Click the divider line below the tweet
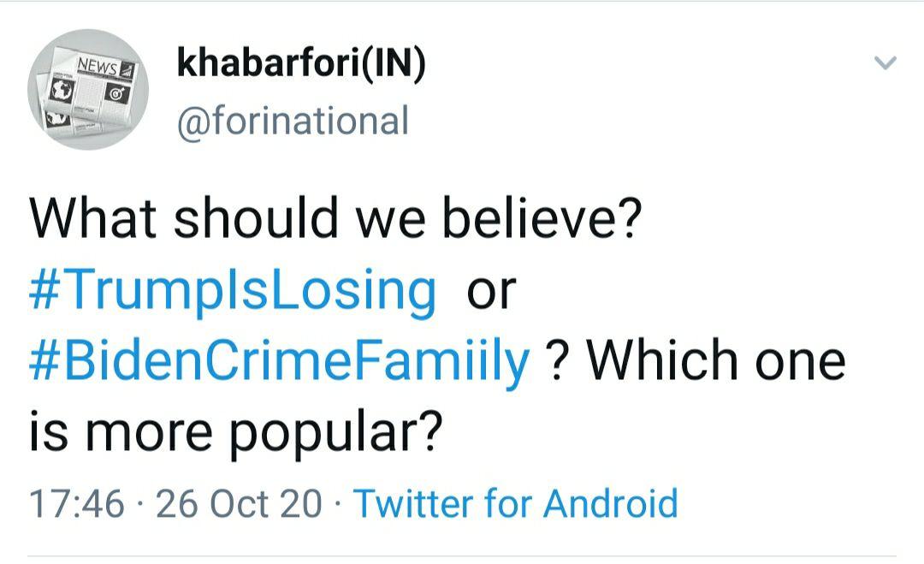Screen dimensions: 924x564 [462, 556]
